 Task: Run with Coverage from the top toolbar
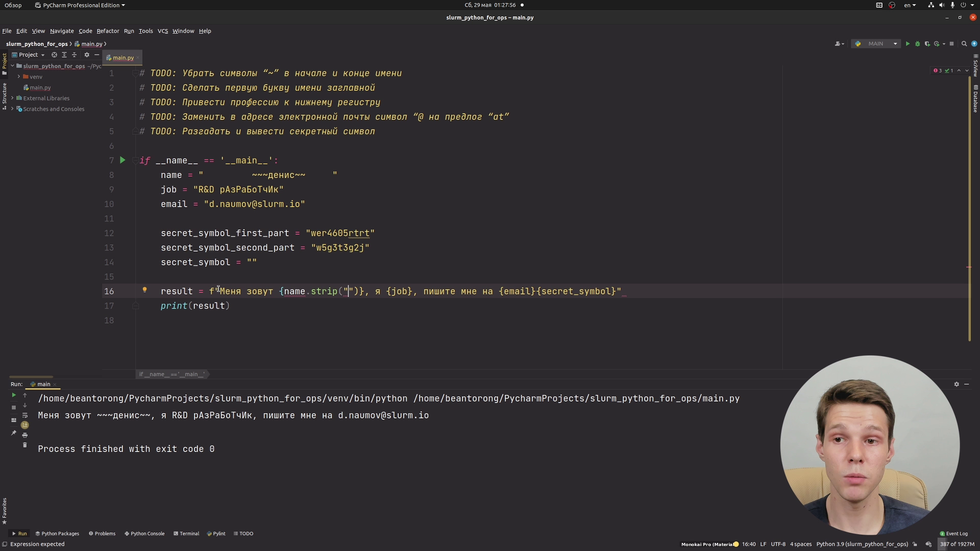[x=927, y=44]
